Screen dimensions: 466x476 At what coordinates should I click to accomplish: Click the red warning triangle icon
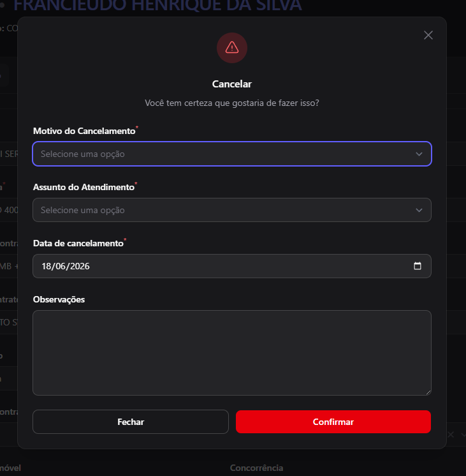pos(232,48)
